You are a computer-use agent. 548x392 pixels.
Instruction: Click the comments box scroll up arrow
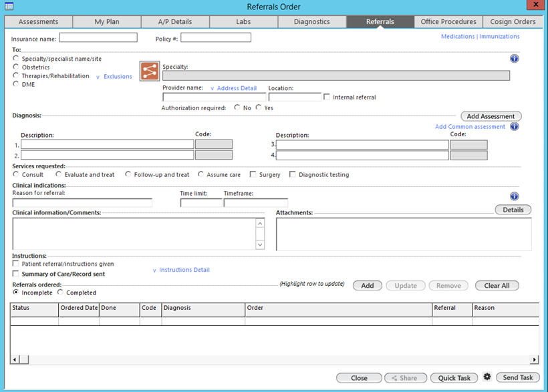point(260,223)
